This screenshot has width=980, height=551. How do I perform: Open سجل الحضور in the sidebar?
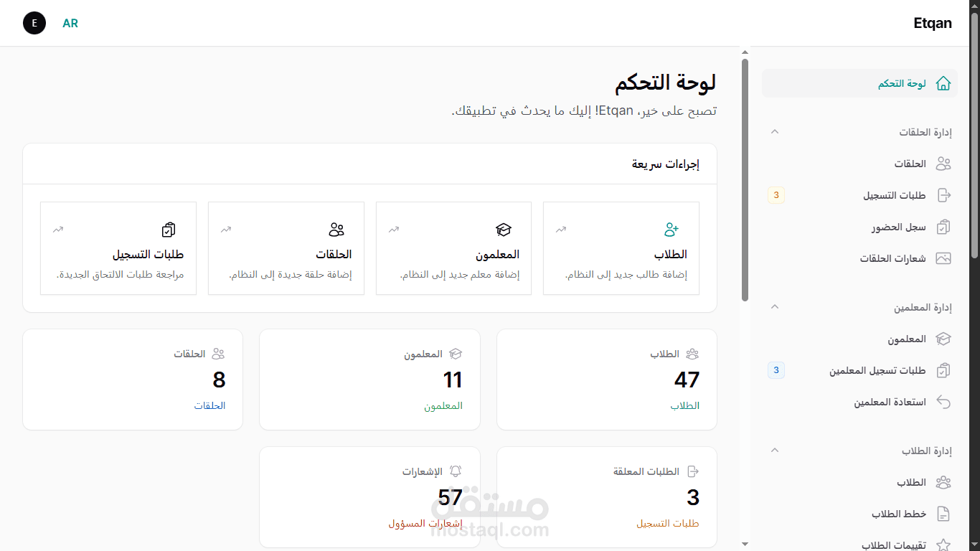click(859, 227)
